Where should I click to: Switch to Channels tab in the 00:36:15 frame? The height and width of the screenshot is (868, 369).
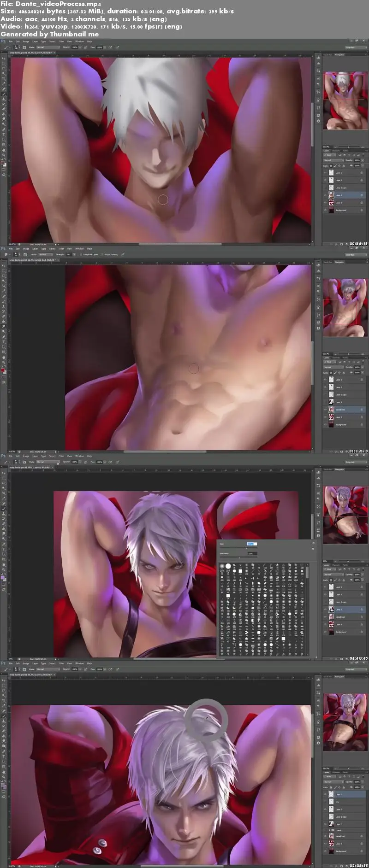click(336, 151)
